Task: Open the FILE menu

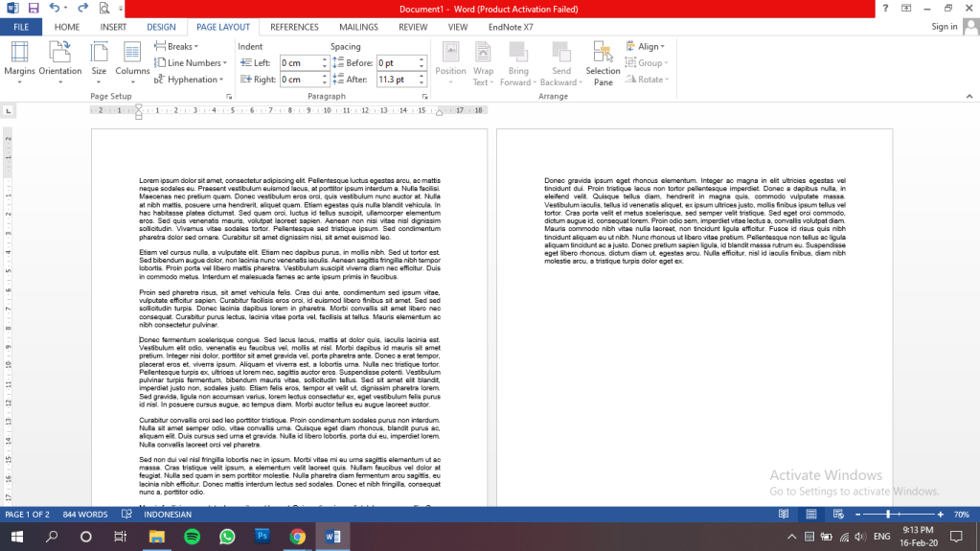Action: coord(20,27)
